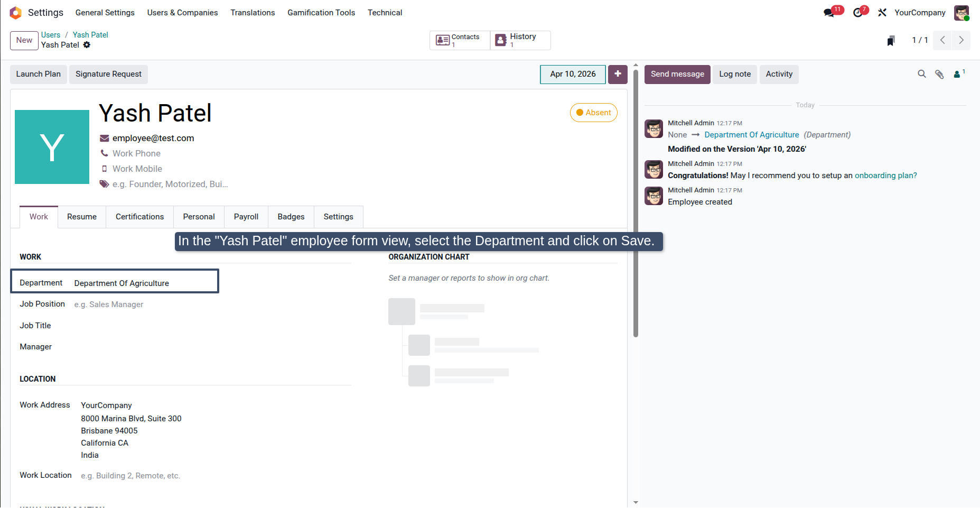
Task: Open the Mitchell Admin user avatar menu
Action: click(962, 13)
